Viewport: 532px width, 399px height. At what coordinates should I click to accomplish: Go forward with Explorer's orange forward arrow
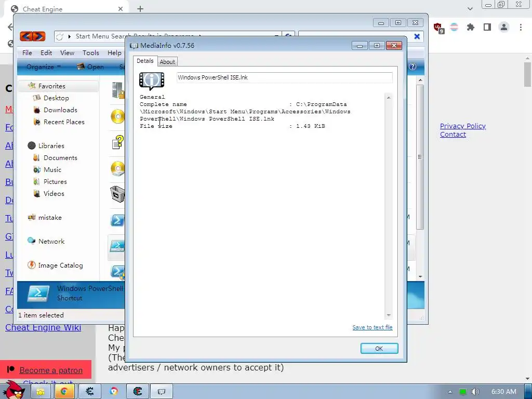pos(39,36)
